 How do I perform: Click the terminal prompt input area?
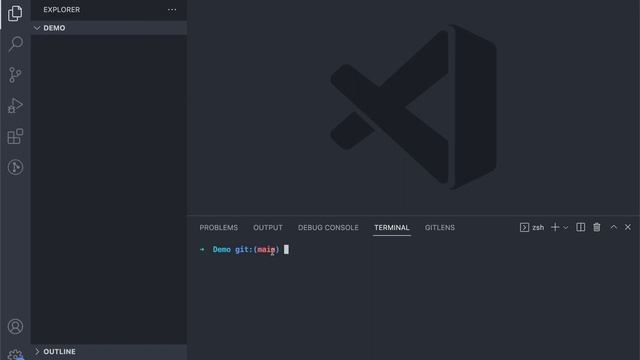(x=286, y=249)
